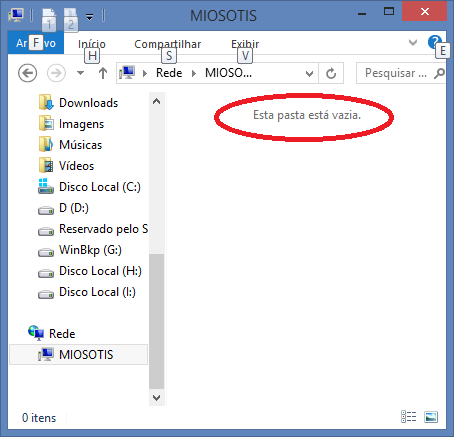Expand the address bar history dropdown
454x437 pixels.
[309, 73]
